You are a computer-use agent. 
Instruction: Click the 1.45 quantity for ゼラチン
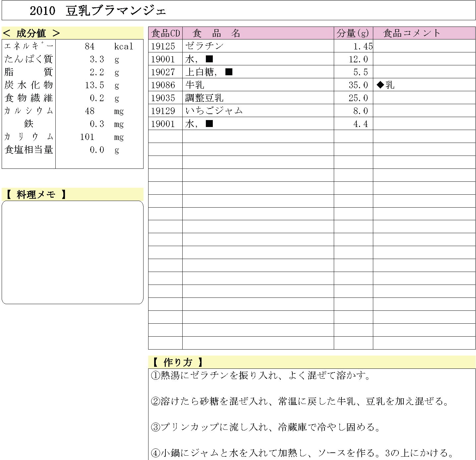tap(363, 46)
